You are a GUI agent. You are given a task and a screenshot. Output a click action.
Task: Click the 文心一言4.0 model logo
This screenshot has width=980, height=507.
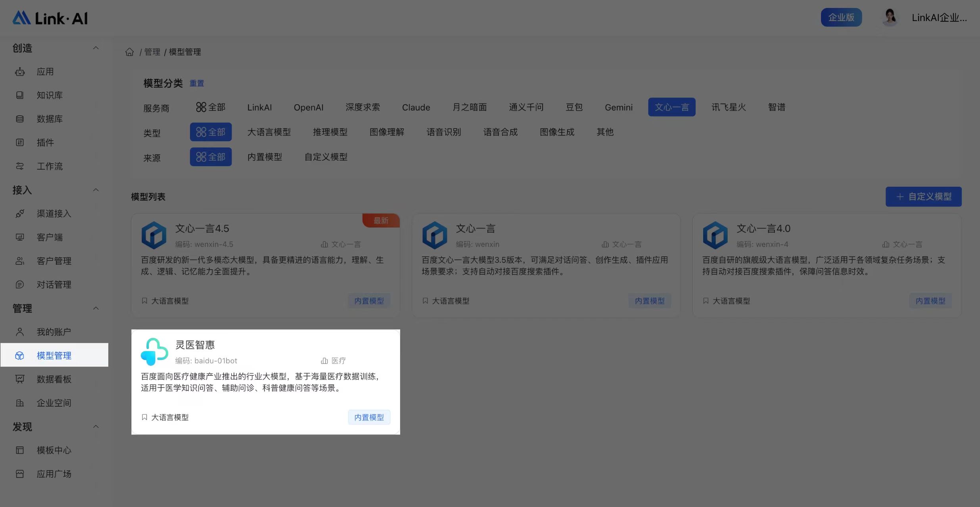tap(715, 235)
